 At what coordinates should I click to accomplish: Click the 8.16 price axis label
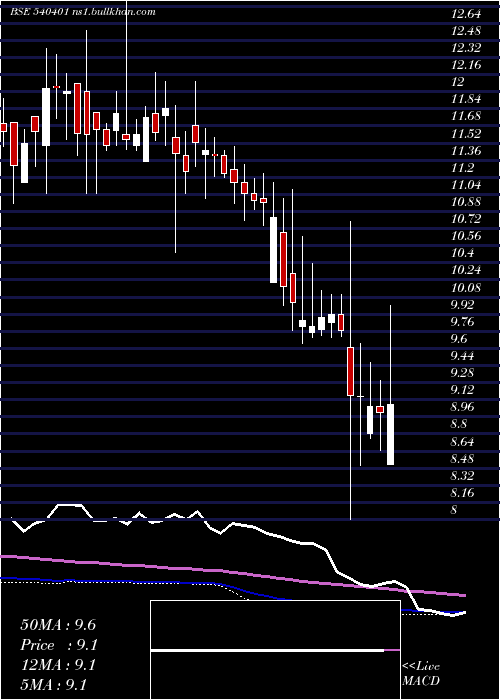(x=463, y=493)
